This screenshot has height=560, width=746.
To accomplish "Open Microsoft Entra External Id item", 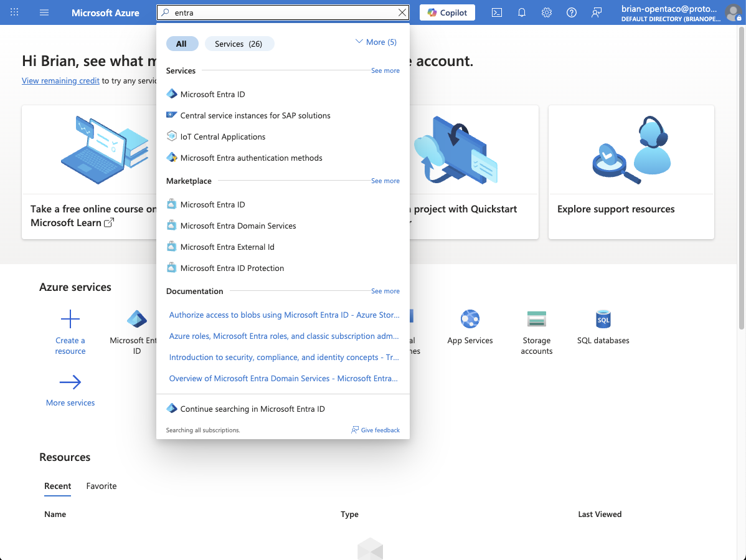I will [283, 247].
